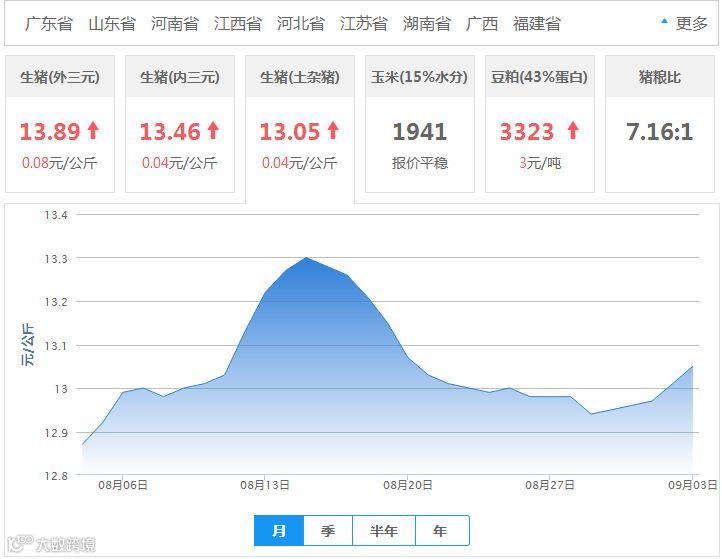
Task: Click 湖南省 province link
Action: [x=427, y=23]
